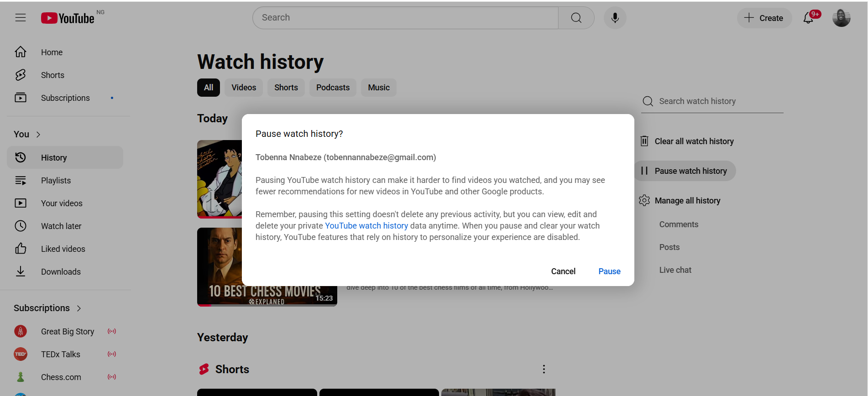Select the Podcasts filter chip
This screenshot has height=396, width=868.
[x=333, y=88]
